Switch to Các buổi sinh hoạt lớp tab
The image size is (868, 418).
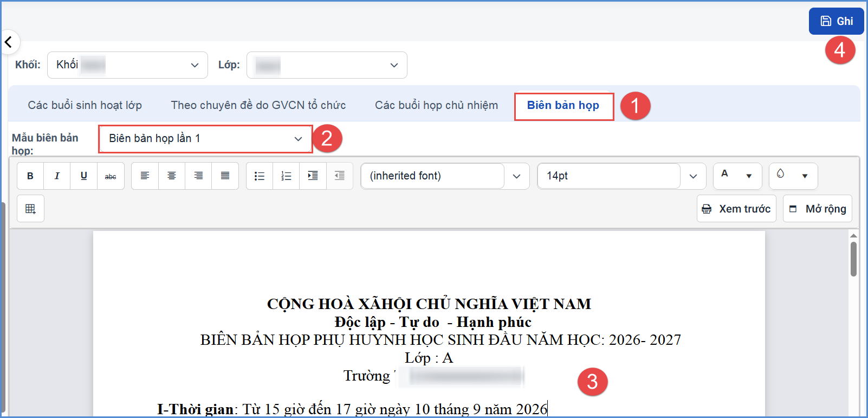[x=85, y=105]
